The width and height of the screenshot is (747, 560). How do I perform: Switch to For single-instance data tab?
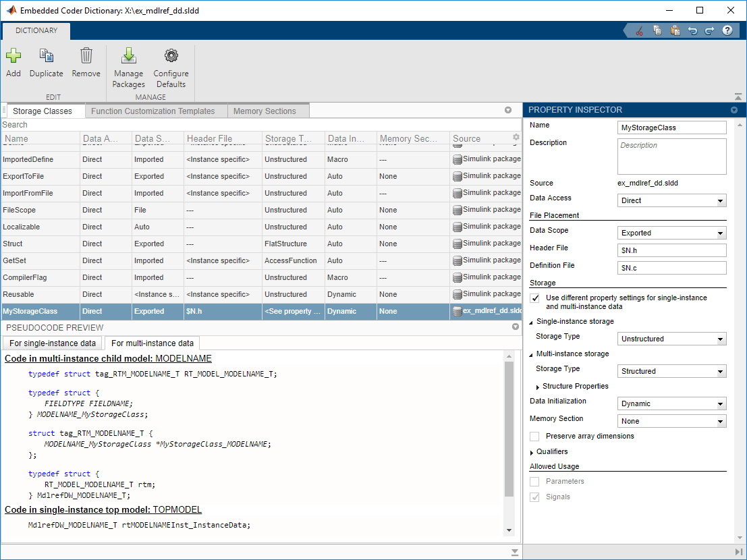[x=53, y=343]
